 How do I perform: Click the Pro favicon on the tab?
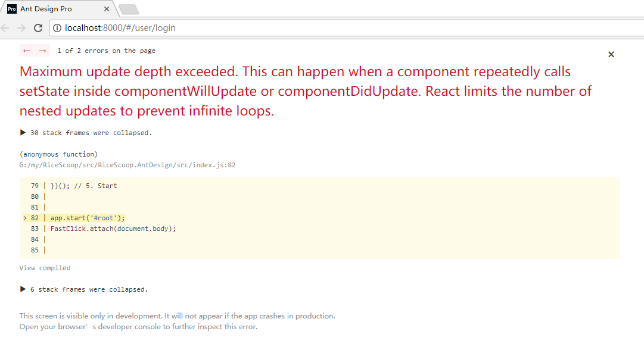[x=12, y=8]
